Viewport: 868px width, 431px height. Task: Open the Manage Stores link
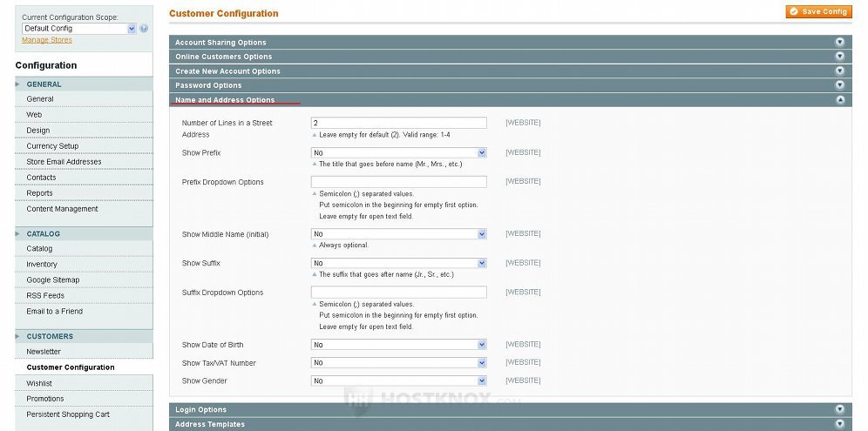point(47,40)
